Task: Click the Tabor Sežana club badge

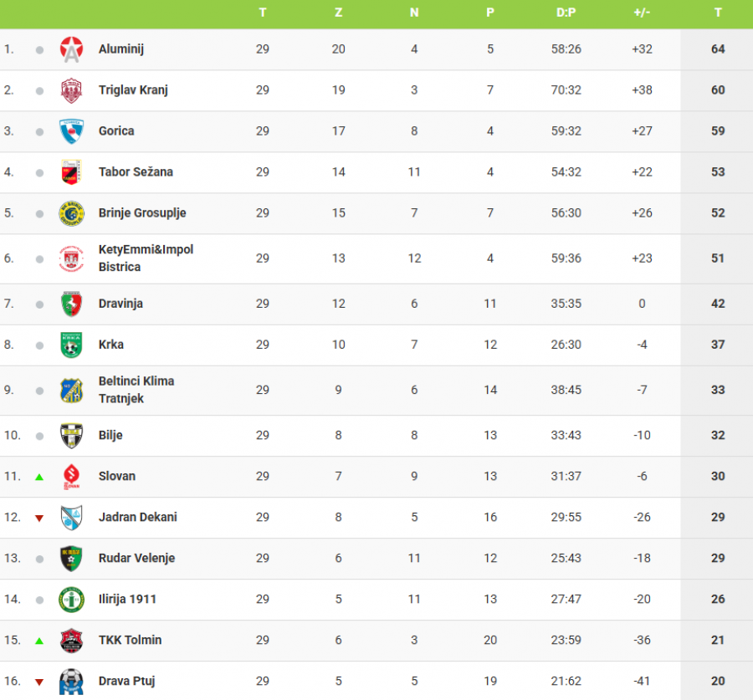Action: pyautogui.click(x=72, y=172)
